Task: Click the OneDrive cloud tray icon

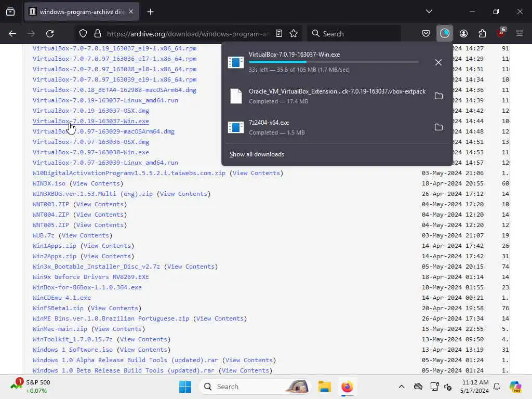Action: pos(418,387)
